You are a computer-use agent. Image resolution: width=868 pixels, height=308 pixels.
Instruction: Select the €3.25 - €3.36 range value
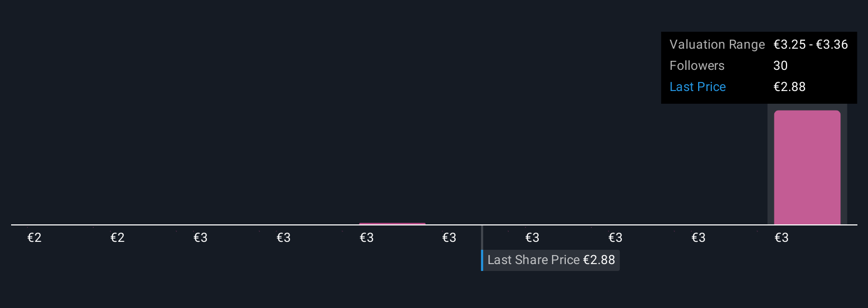pyautogui.click(x=811, y=44)
